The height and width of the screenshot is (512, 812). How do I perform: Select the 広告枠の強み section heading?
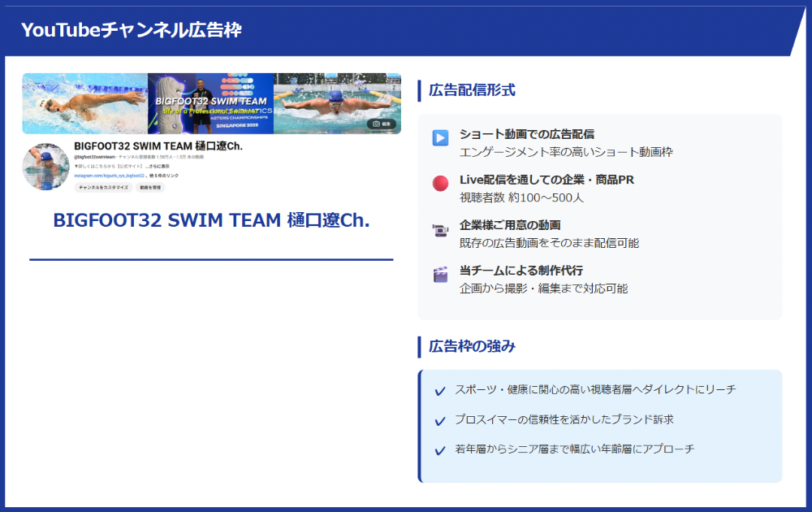tap(472, 347)
